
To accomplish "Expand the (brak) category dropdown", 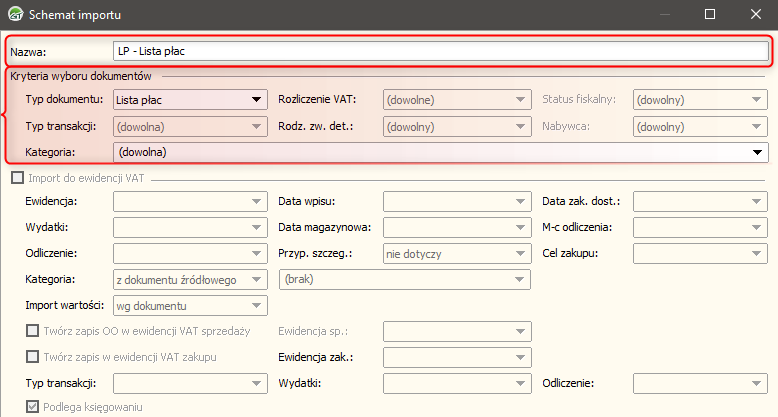I will click(520, 280).
